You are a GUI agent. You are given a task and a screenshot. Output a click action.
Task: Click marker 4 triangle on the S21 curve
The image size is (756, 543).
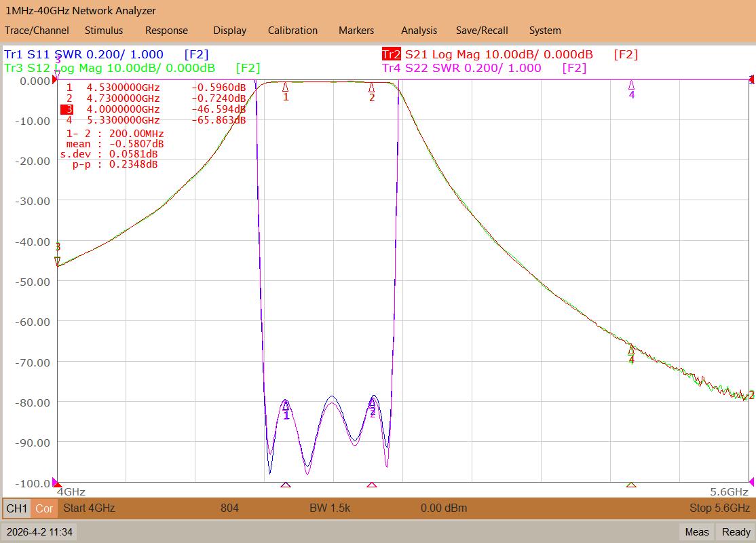pos(631,350)
